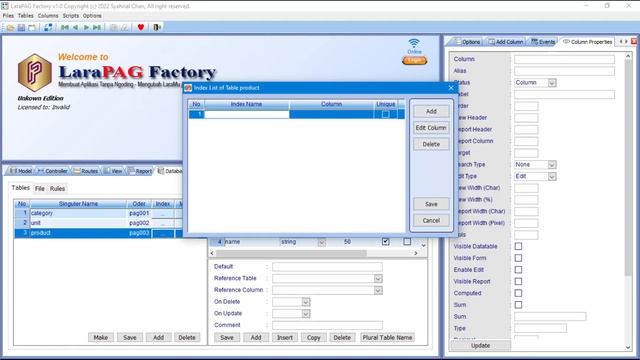This screenshot has height=360, width=640.
Task: Open the Options menu in menu bar
Action: pyautogui.click(x=92, y=16)
